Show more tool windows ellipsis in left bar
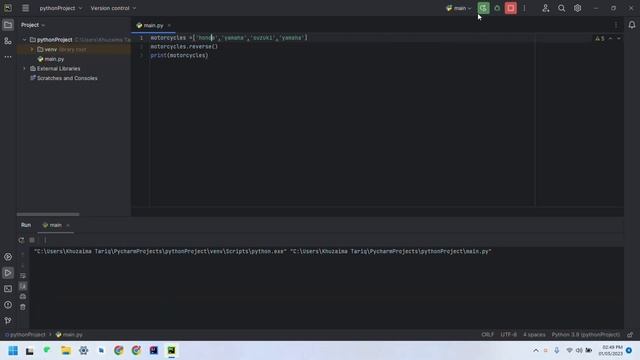Image resolution: width=640 pixels, height=360 pixels. pos(8,57)
